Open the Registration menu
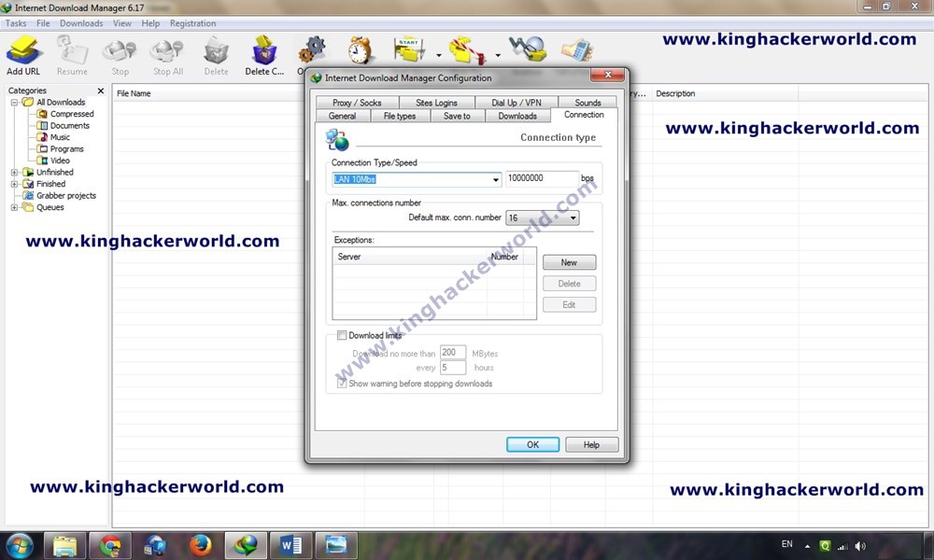The image size is (934, 560). click(x=192, y=23)
